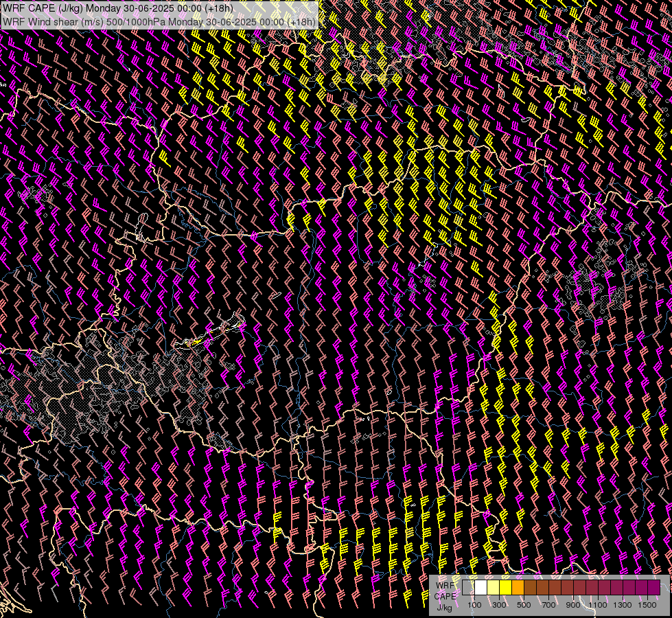Click the '500' legend value

pyautogui.click(x=524, y=605)
